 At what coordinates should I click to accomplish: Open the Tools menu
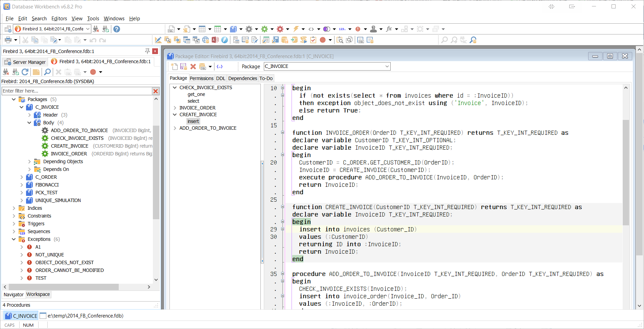pos(93,19)
